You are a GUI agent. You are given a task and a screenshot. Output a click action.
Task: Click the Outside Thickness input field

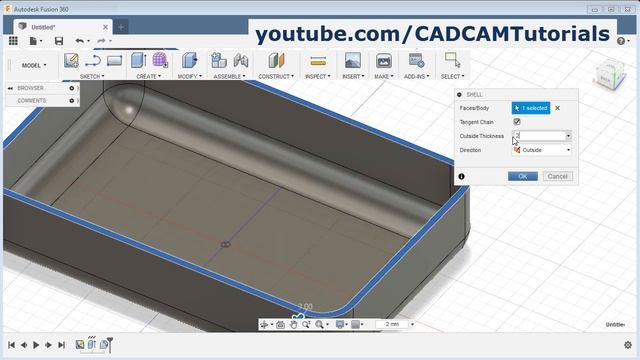(x=538, y=136)
